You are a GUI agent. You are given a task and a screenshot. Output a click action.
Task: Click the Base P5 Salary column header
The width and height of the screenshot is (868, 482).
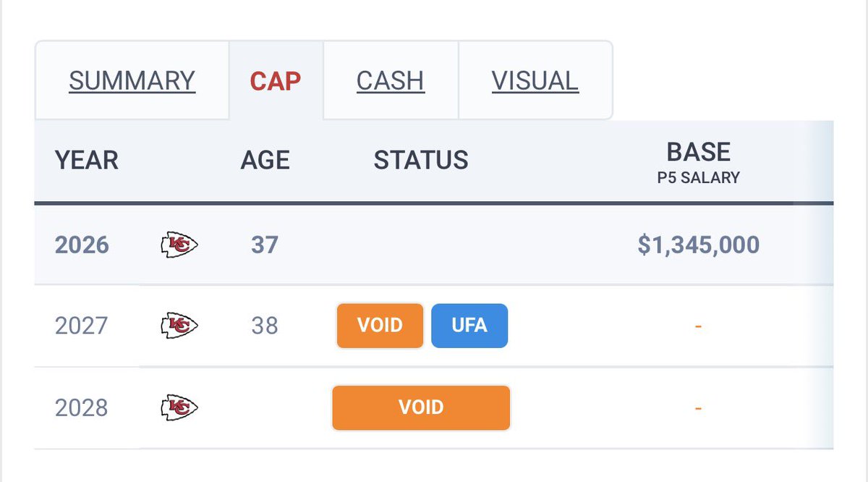pos(698,162)
